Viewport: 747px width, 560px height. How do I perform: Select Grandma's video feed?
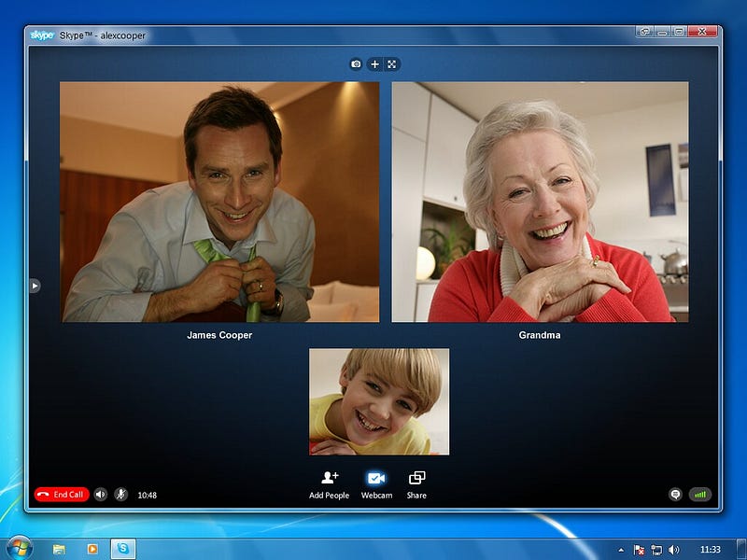coord(541,202)
